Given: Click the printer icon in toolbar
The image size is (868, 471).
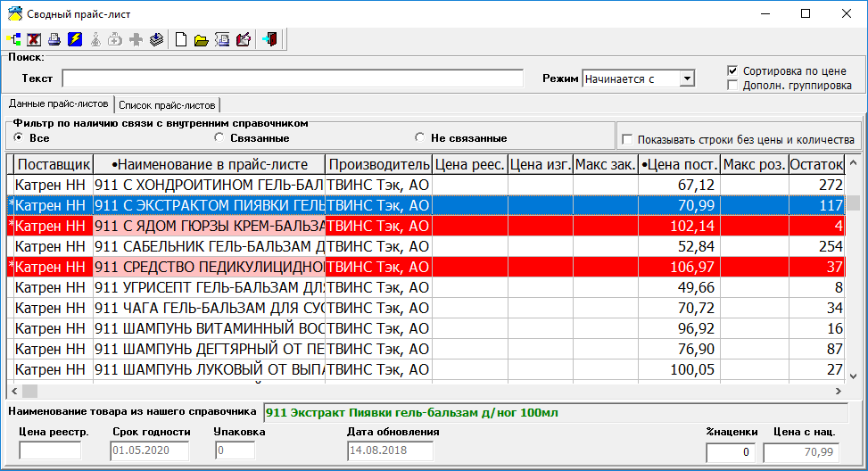Looking at the screenshot, I should pyautogui.click(x=54, y=39).
